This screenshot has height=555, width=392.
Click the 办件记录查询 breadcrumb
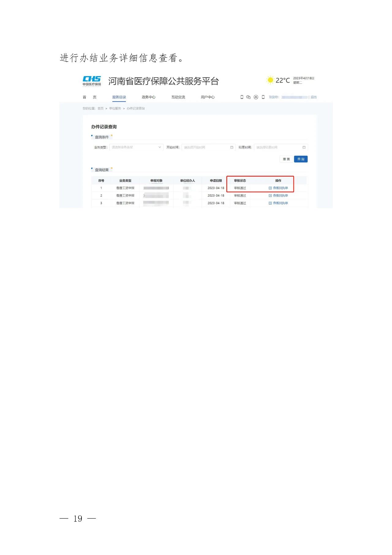pos(136,109)
